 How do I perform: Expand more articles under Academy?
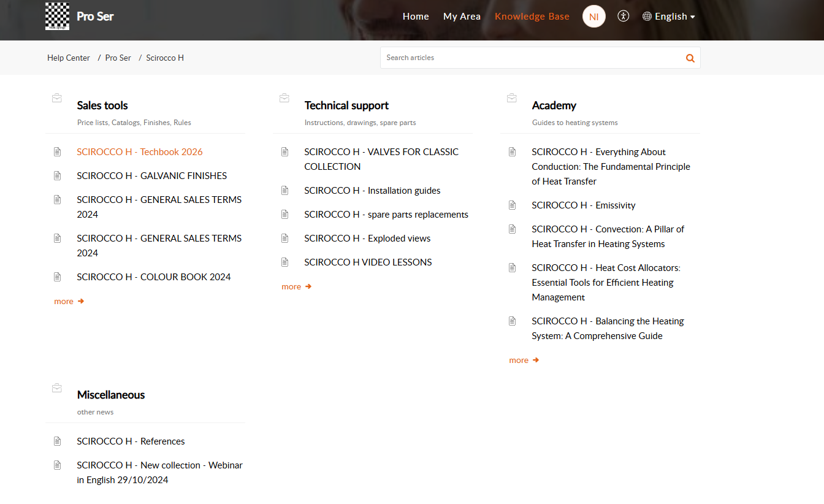524,361
